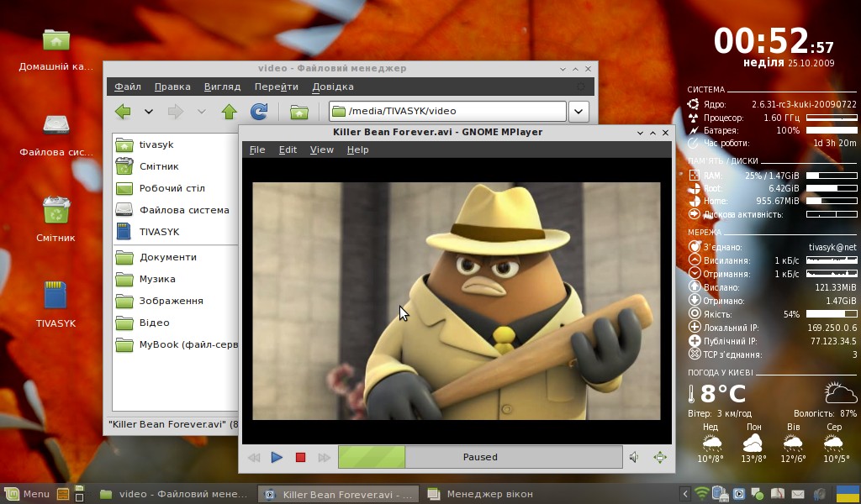Expand forward history dropdown arrow

point(202,112)
